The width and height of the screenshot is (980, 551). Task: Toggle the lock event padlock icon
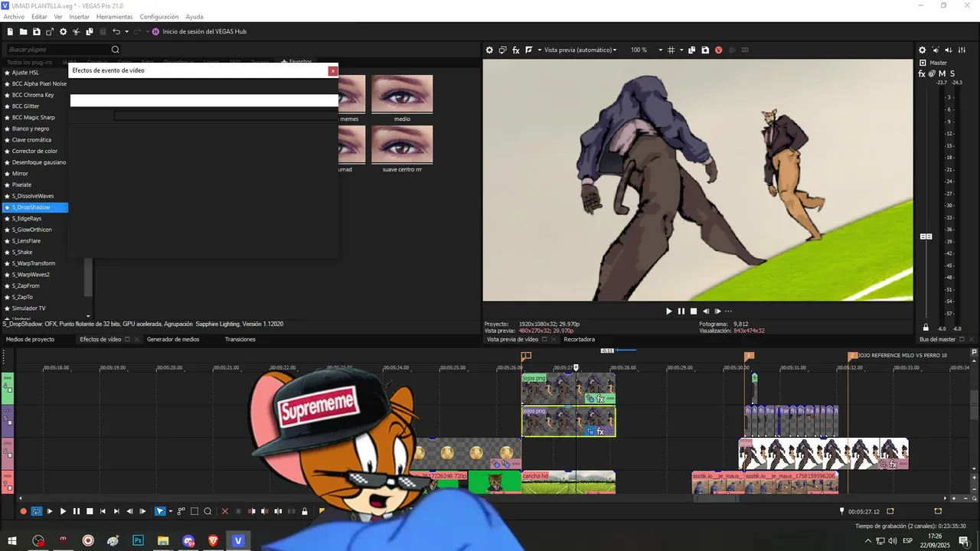coord(305,511)
